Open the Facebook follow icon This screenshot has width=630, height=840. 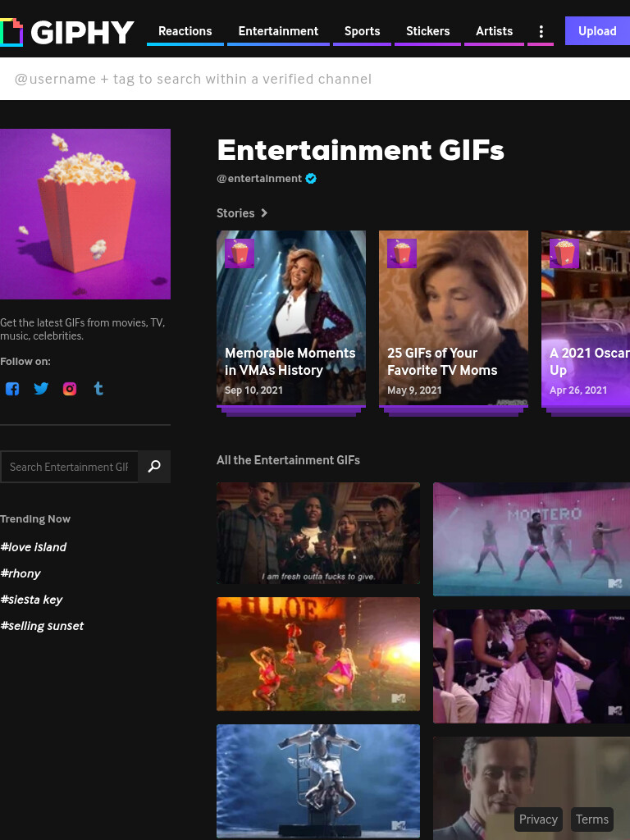pyautogui.click(x=12, y=388)
